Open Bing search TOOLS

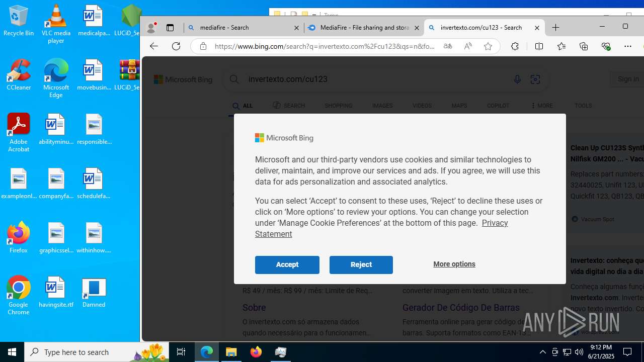tap(583, 106)
